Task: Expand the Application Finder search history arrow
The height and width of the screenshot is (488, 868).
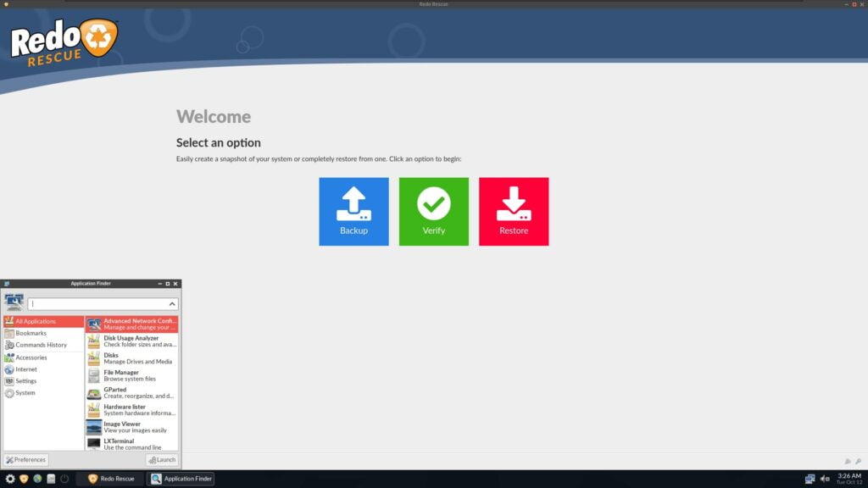Action: coord(172,304)
